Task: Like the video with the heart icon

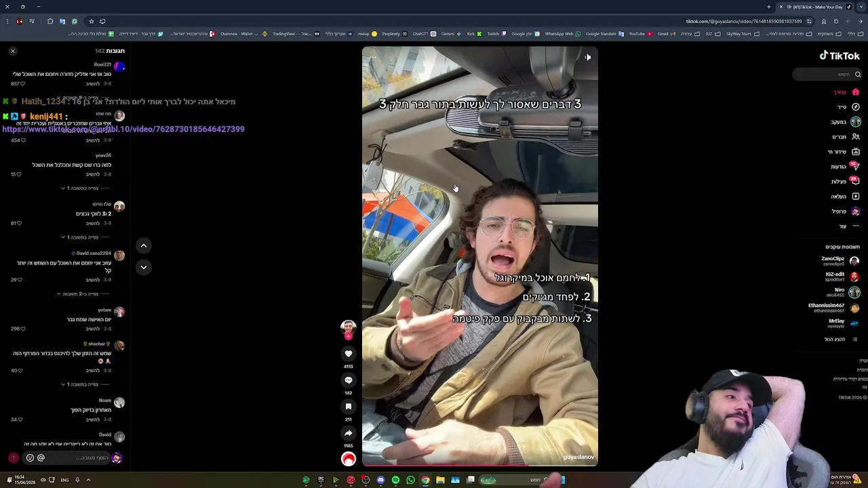Action: point(349,354)
